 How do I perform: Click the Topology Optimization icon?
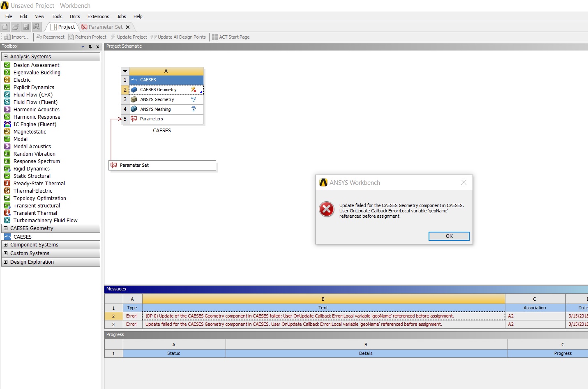pos(7,198)
